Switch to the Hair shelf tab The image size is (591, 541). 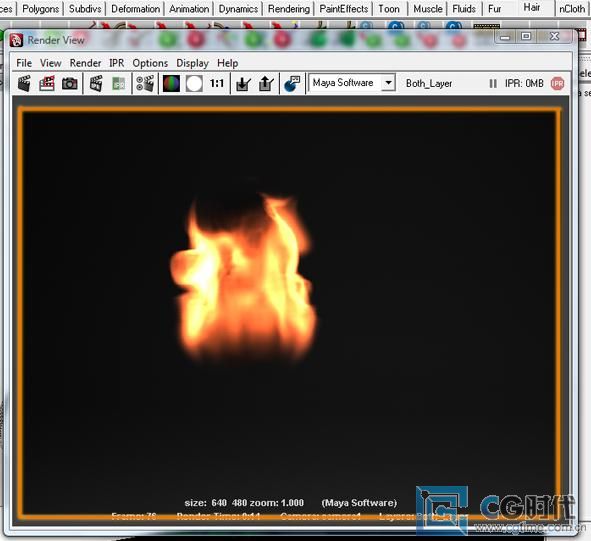pyautogui.click(x=531, y=7)
